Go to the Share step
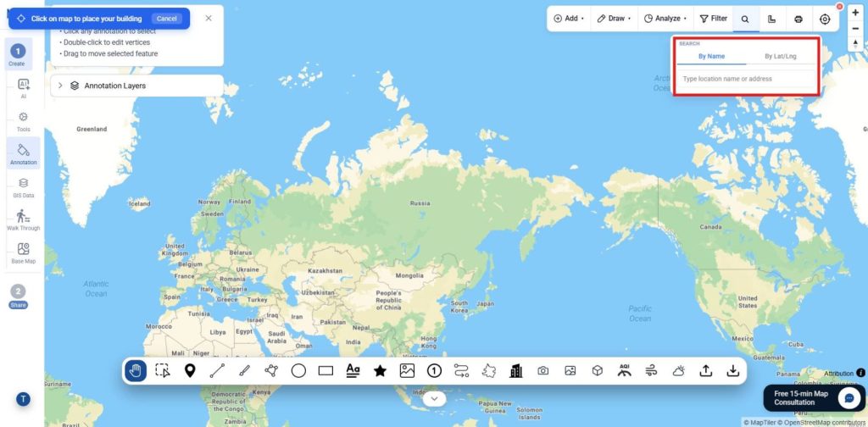The image size is (868, 427). point(19,297)
